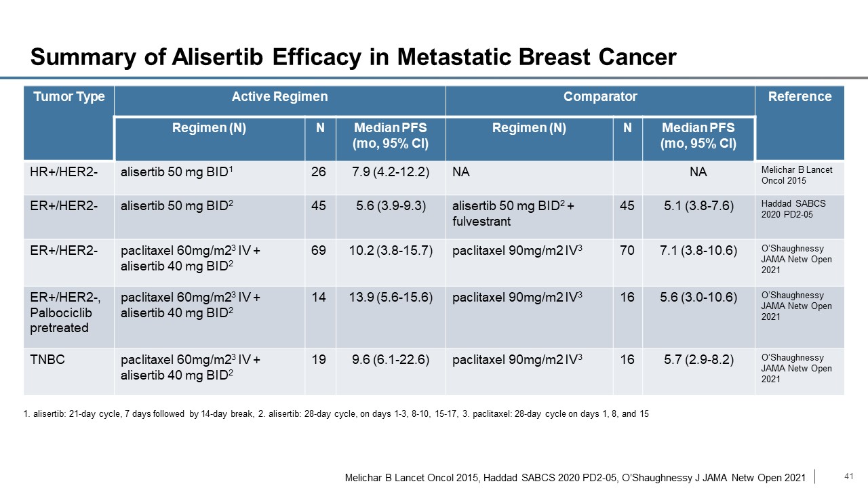Click slide number 41

(x=847, y=476)
